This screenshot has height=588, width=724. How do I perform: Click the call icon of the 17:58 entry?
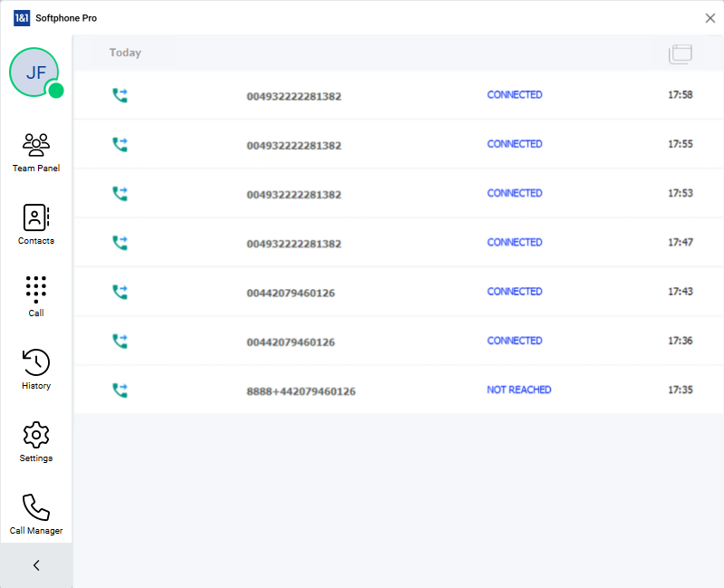click(x=120, y=95)
